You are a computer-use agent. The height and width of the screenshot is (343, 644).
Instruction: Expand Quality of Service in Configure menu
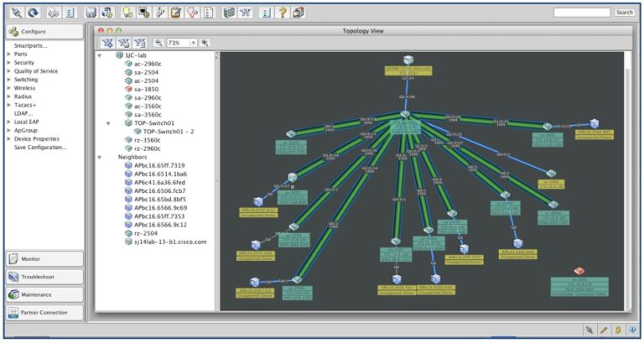pyautogui.click(x=8, y=71)
